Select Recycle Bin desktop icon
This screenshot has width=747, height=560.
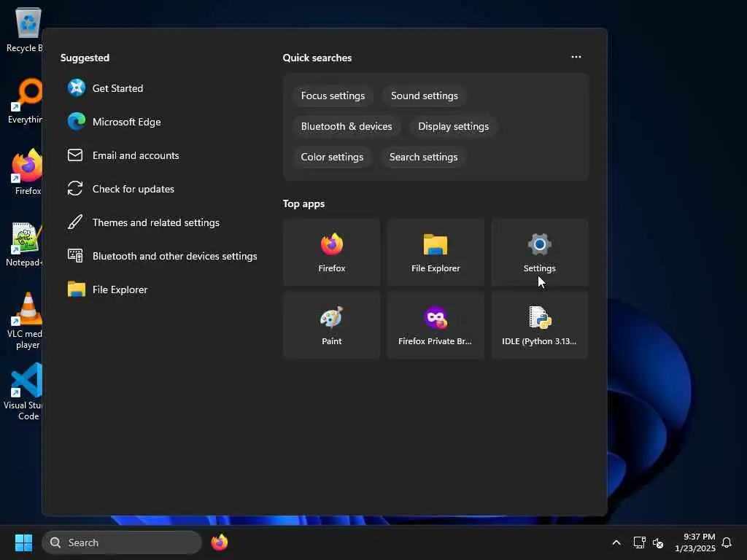(x=24, y=30)
